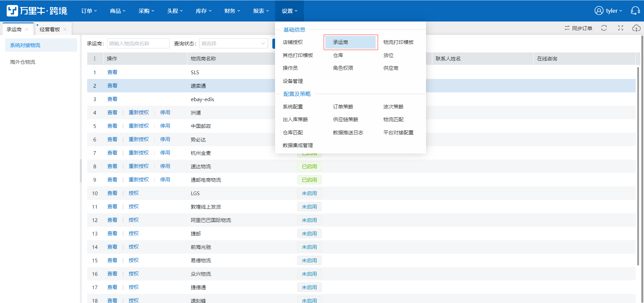Image resolution: width=644 pixels, height=303 pixels.
Task: Choose 出入库策略 in settings menu
Action: point(295,119)
